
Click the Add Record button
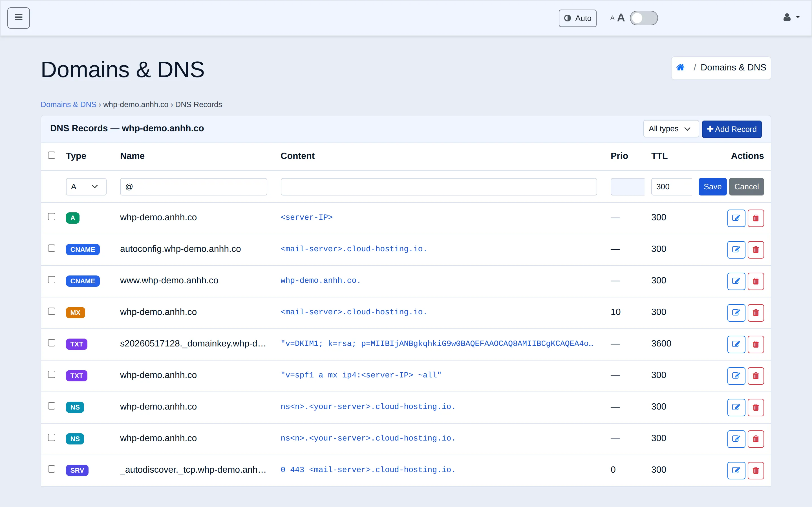coord(731,129)
